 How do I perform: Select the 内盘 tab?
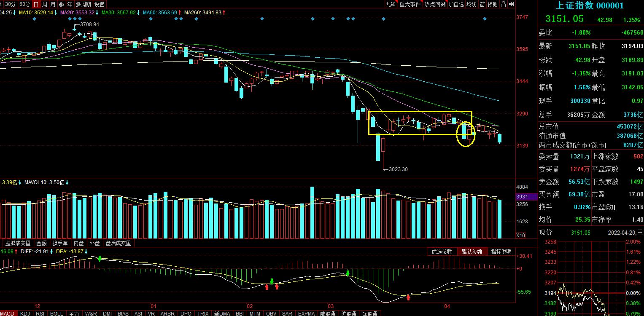click(x=79, y=243)
